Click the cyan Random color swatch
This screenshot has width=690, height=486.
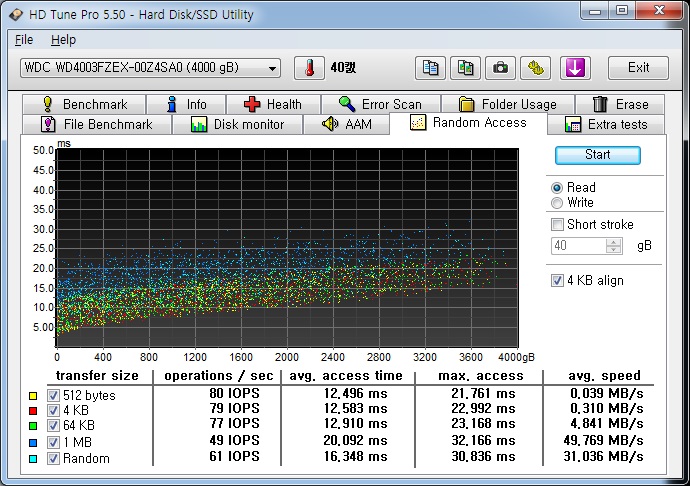coord(33,459)
